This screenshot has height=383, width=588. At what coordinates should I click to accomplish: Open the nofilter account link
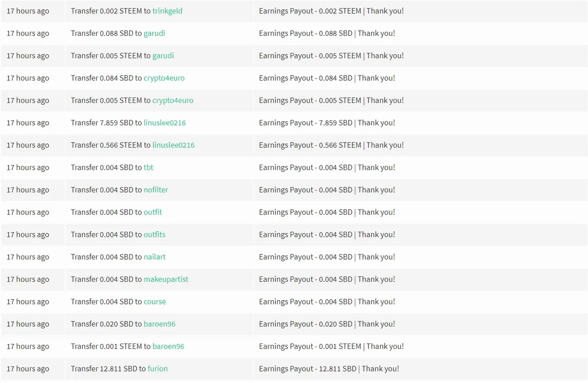coord(156,190)
